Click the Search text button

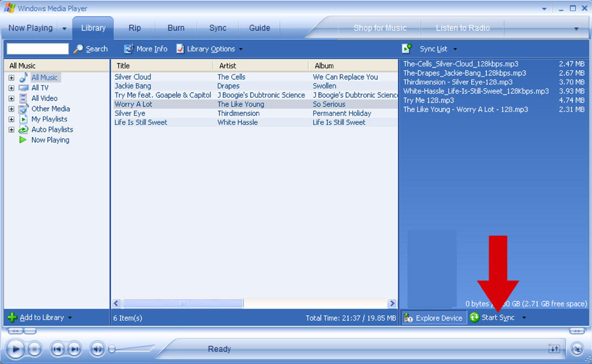coord(96,49)
